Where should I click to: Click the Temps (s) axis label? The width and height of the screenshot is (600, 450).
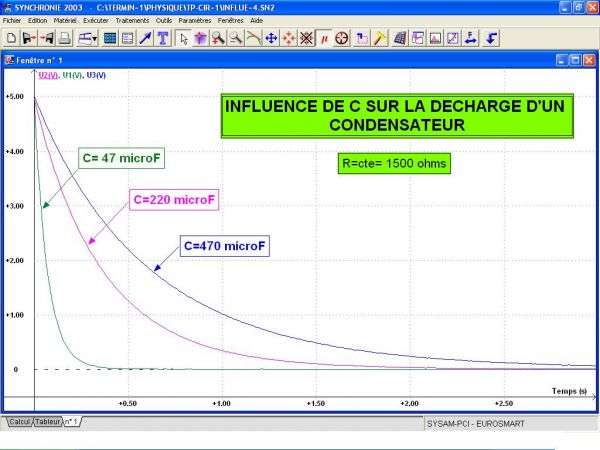pos(569,391)
